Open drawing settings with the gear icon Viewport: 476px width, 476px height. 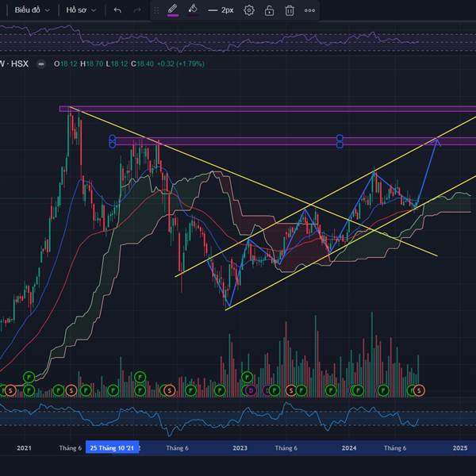(249, 10)
